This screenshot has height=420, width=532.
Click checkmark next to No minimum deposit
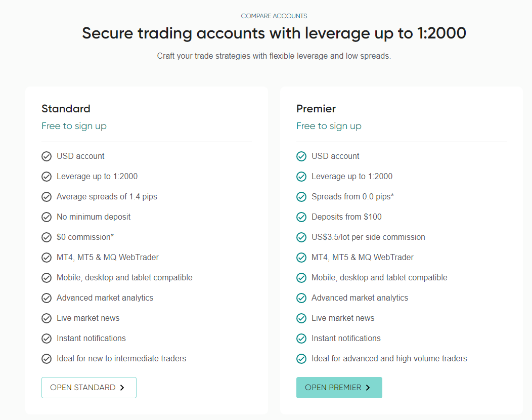pos(47,217)
